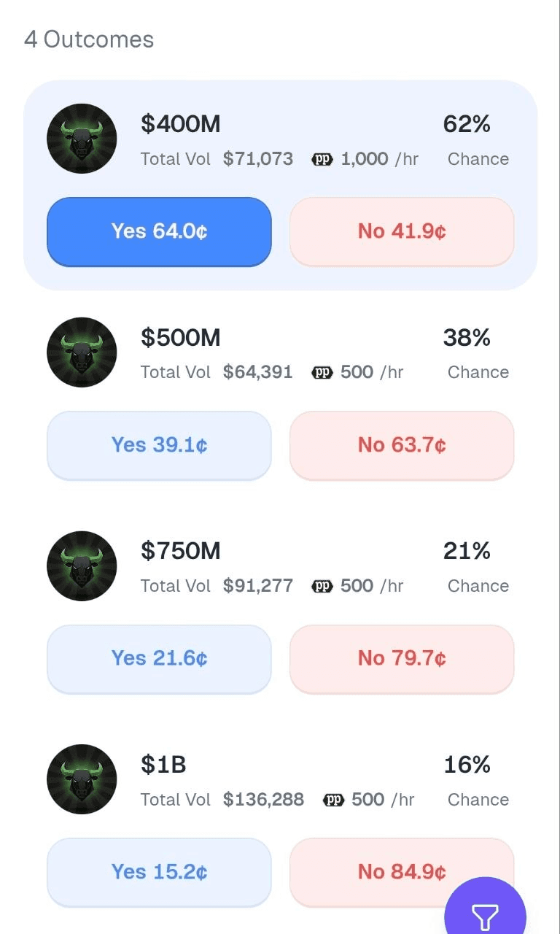Click the bull avatar for $400M outcome
The image size is (560, 934).
pos(82,139)
